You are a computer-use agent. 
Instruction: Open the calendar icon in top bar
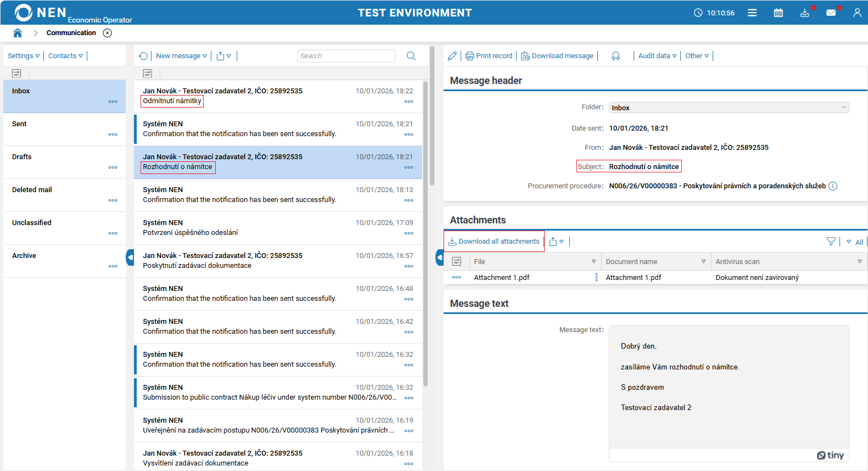(778, 13)
